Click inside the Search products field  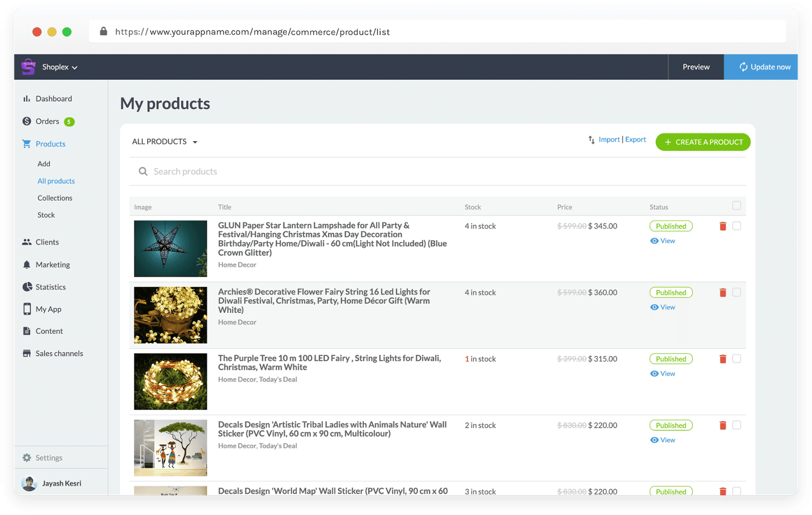[304, 171]
